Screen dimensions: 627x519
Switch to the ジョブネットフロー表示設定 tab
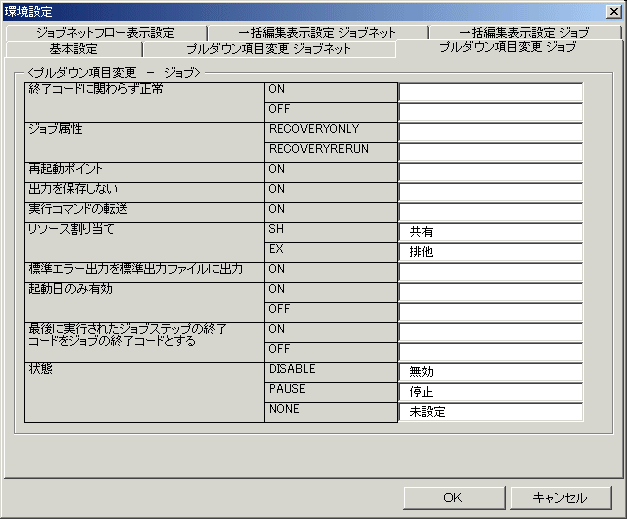point(105,33)
